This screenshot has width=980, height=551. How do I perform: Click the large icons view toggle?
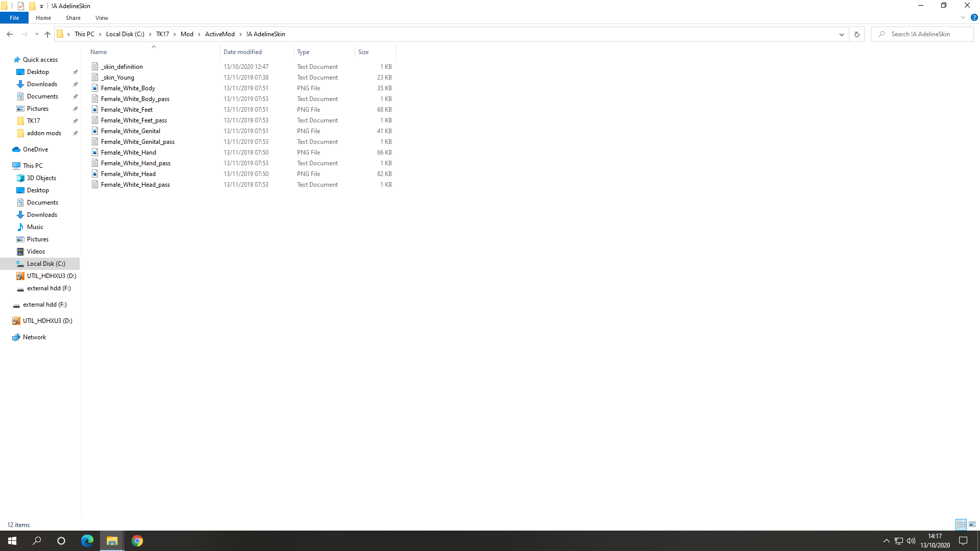click(972, 524)
